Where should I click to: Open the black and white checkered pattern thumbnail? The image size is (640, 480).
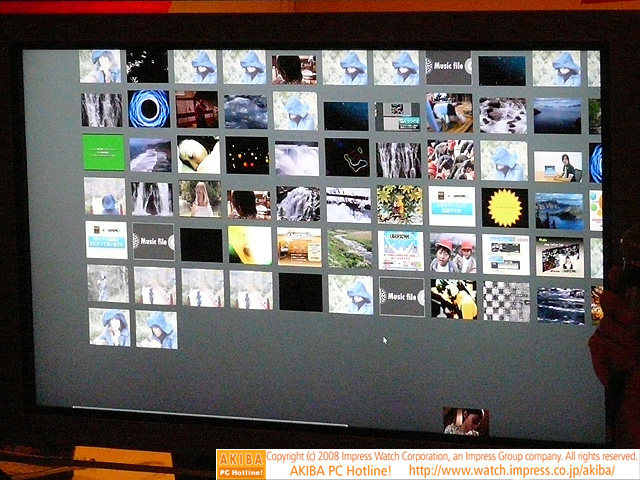point(506,300)
